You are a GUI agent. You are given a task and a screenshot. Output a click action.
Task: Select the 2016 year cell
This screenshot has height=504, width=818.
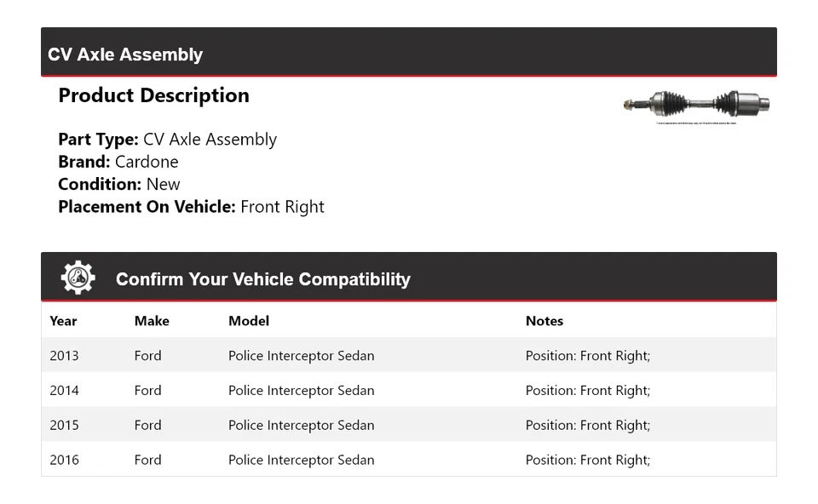64,461
